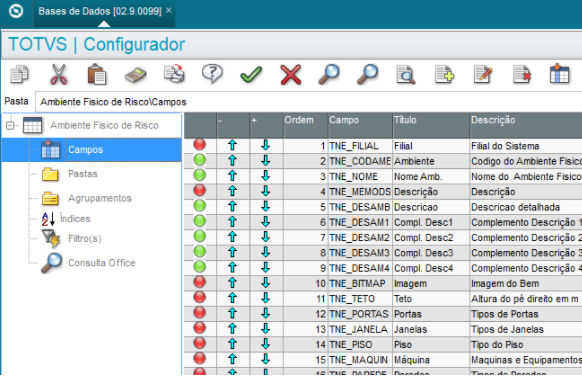Open the Índices tree item
This screenshot has height=381, width=582.
pos(75,219)
